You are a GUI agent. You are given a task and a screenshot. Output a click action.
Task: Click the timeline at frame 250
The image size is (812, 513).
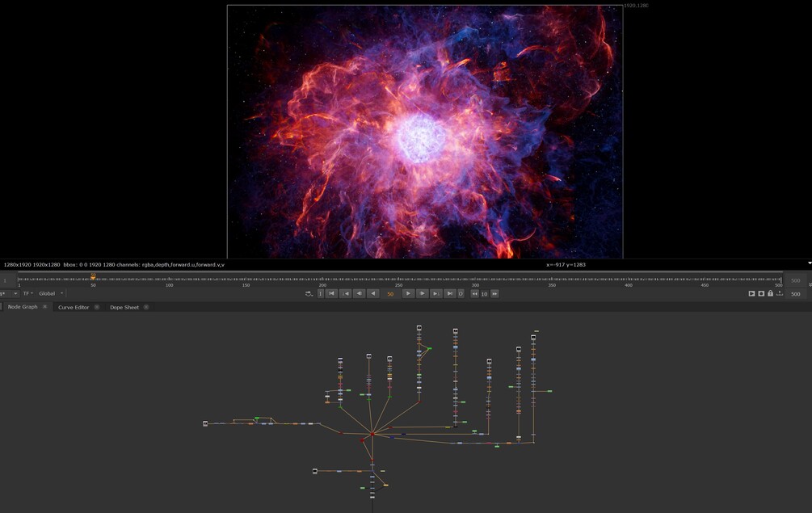click(x=399, y=280)
